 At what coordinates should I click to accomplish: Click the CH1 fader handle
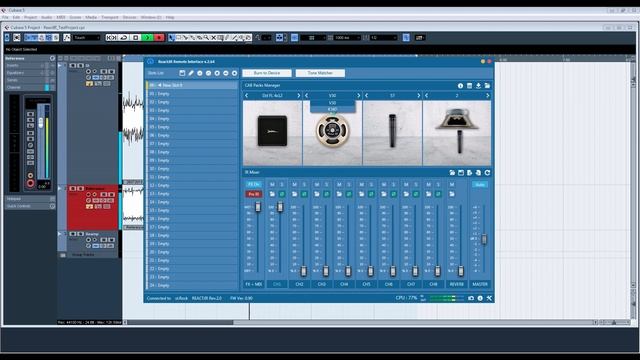280,207
